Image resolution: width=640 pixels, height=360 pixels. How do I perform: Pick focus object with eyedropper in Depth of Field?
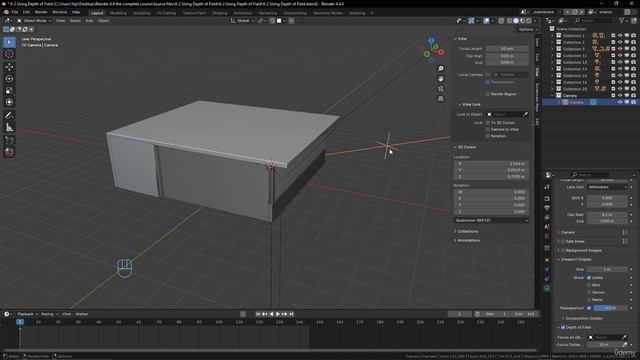click(x=624, y=337)
